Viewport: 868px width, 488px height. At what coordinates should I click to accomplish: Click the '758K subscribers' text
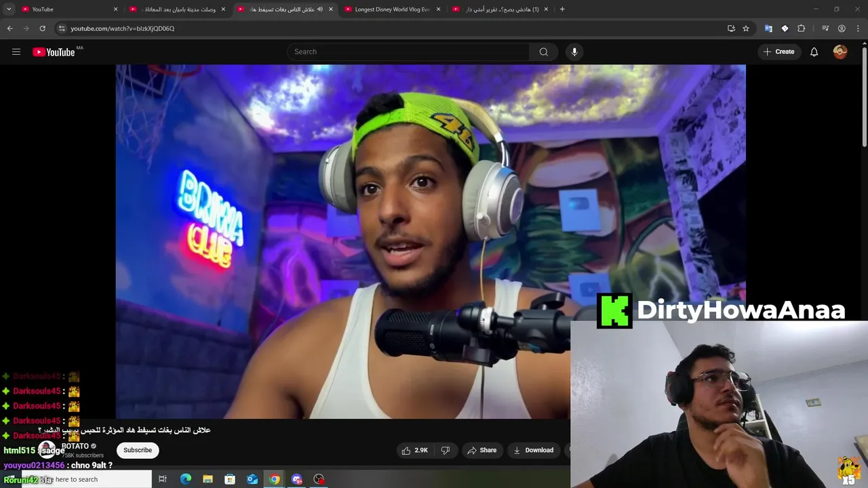tap(83, 455)
